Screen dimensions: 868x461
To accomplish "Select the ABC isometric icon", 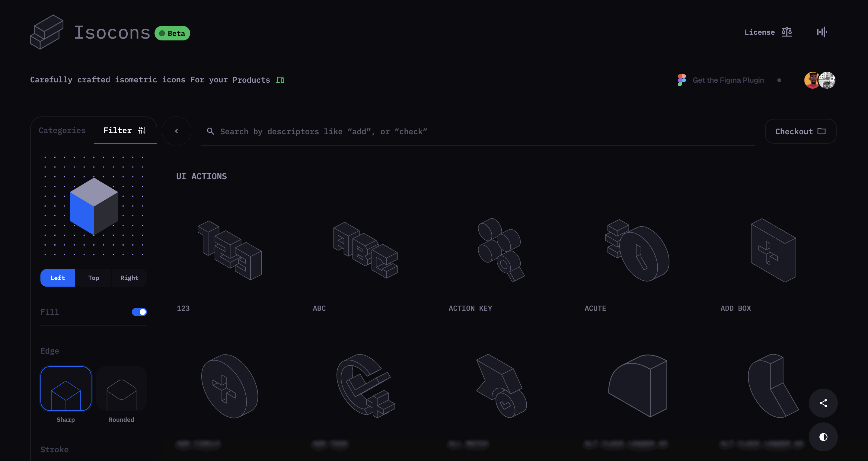I will (365, 250).
